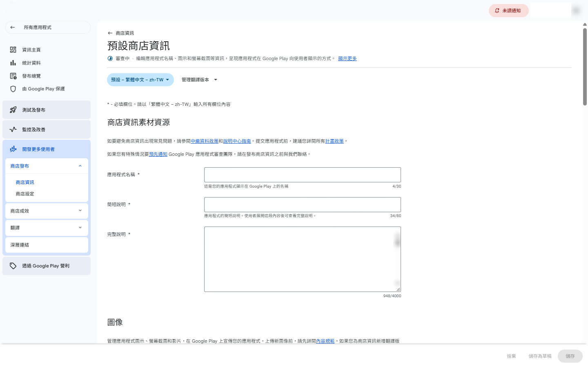Collapse the 商店發布 section chevron
The height and width of the screenshot is (368, 588).
80,166
